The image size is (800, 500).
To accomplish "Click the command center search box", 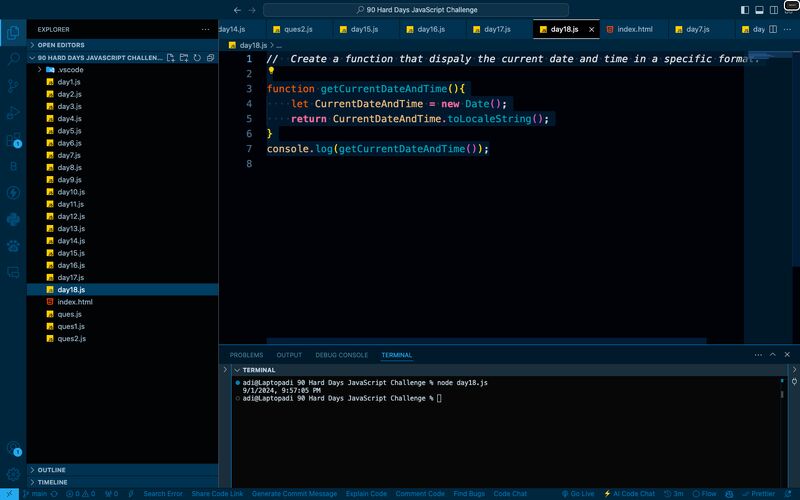I will (x=424, y=10).
